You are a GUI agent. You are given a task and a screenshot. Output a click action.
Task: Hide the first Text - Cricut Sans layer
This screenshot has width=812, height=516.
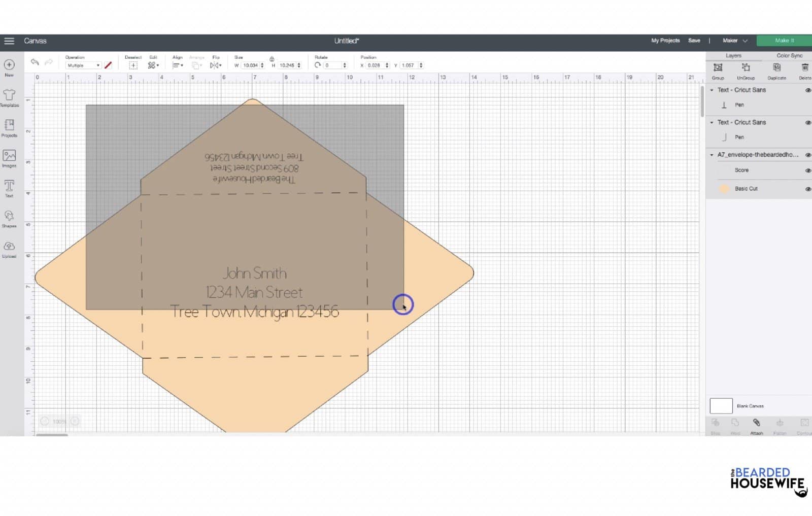tap(808, 90)
